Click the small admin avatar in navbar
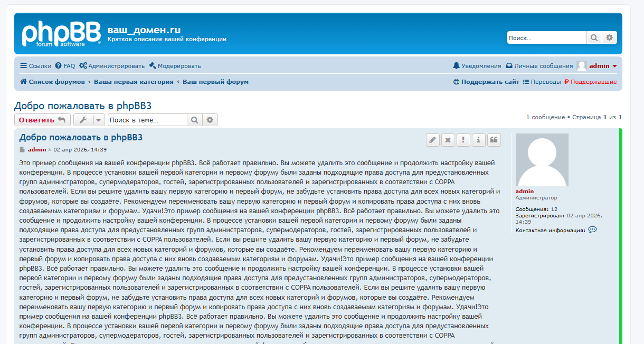Screen dimensions: 644x344 coord(582,66)
